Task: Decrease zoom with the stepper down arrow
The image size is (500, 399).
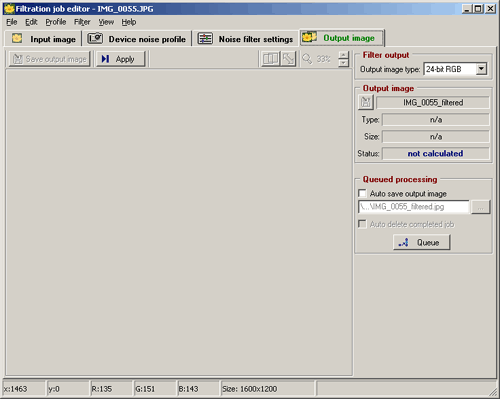Action: 343,63
